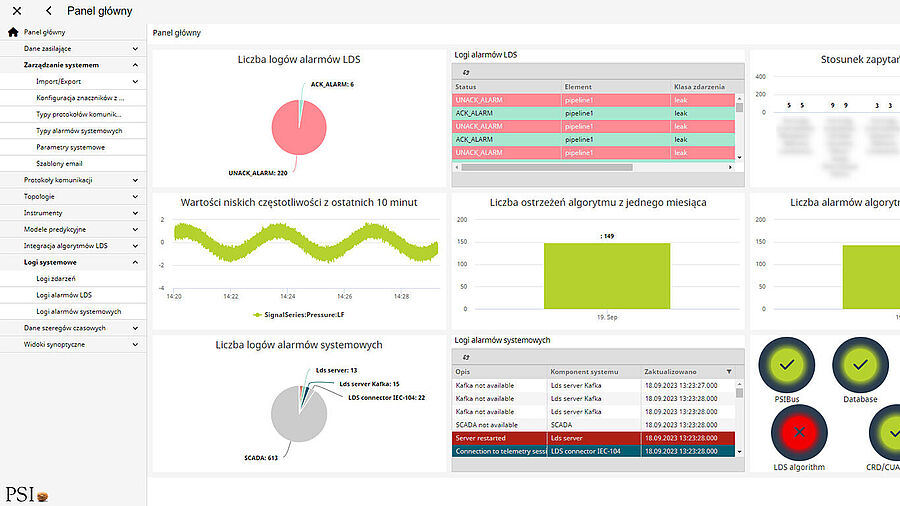900x506 pixels.
Task: Click the UNACK_ALARM: 220 pie label
Action: click(x=258, y=173)
